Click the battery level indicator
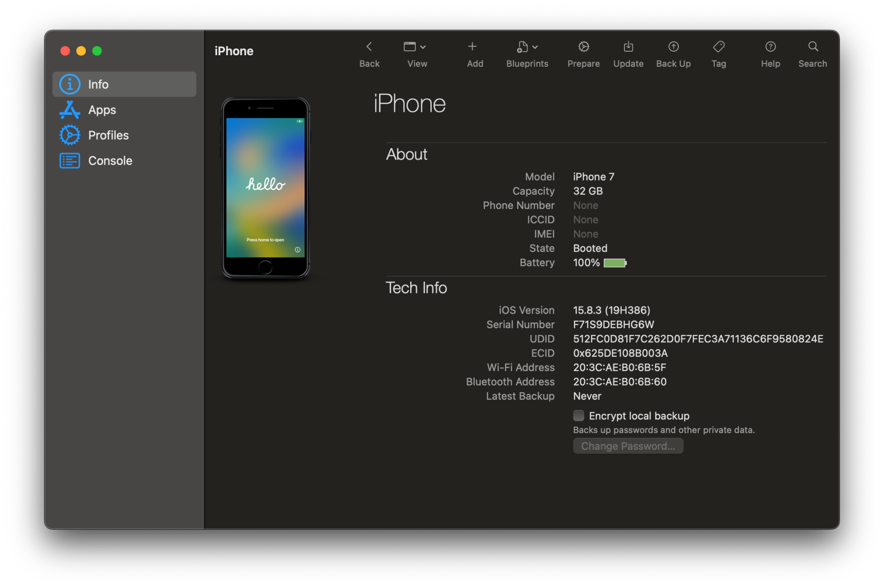The width and height of the screenshot is (884, 588). coord(615,263)
